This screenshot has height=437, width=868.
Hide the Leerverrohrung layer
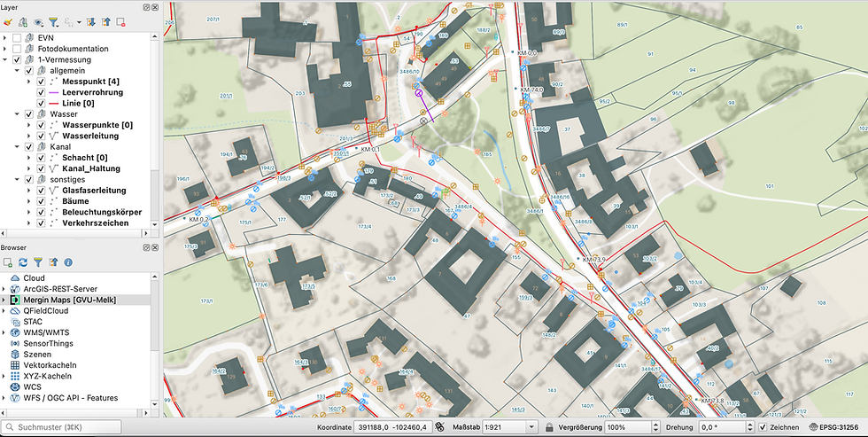pos(41,92)
